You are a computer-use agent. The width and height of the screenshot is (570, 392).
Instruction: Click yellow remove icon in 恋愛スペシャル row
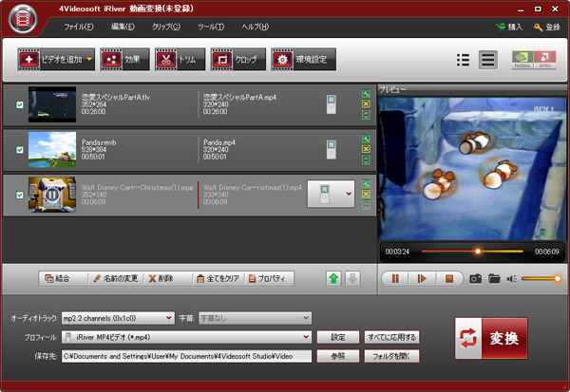[366, 103]
